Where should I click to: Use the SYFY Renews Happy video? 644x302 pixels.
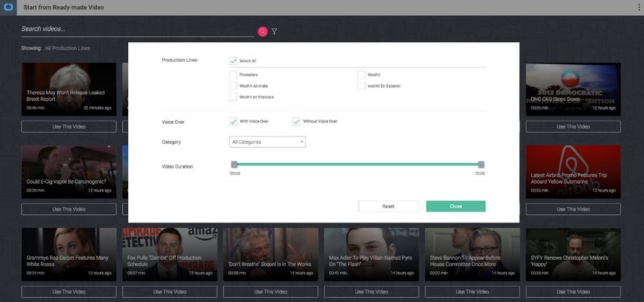tap(573, 292)
